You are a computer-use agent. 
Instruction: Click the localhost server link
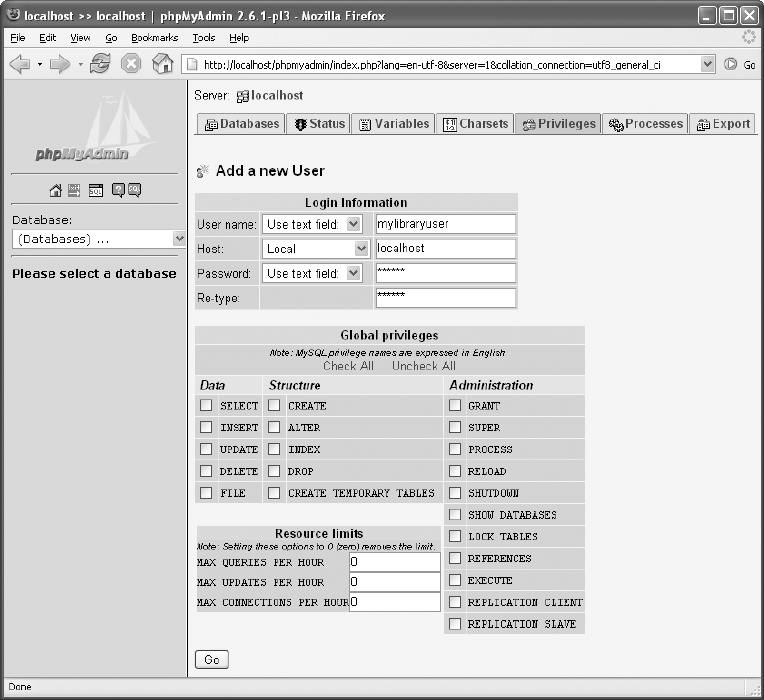coord(277,95)
